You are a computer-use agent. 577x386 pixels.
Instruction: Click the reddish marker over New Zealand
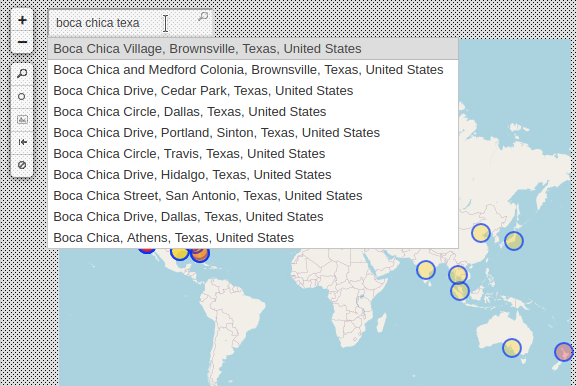564,352
